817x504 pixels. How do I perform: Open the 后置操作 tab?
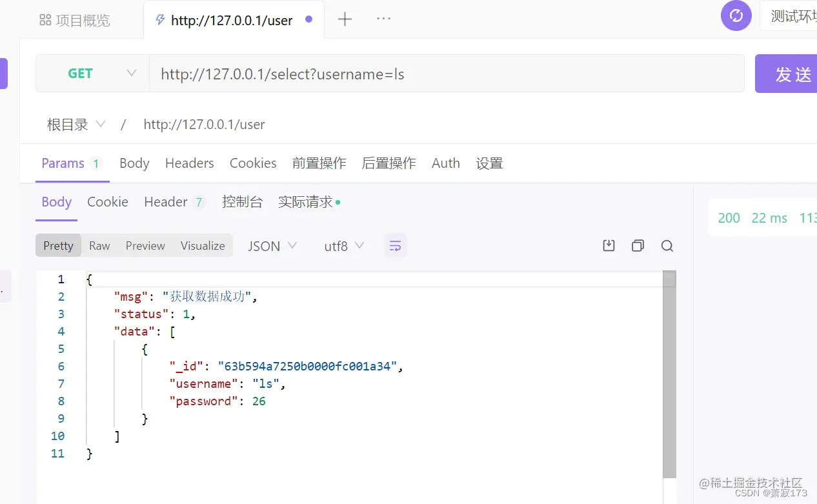coord(388,163)
